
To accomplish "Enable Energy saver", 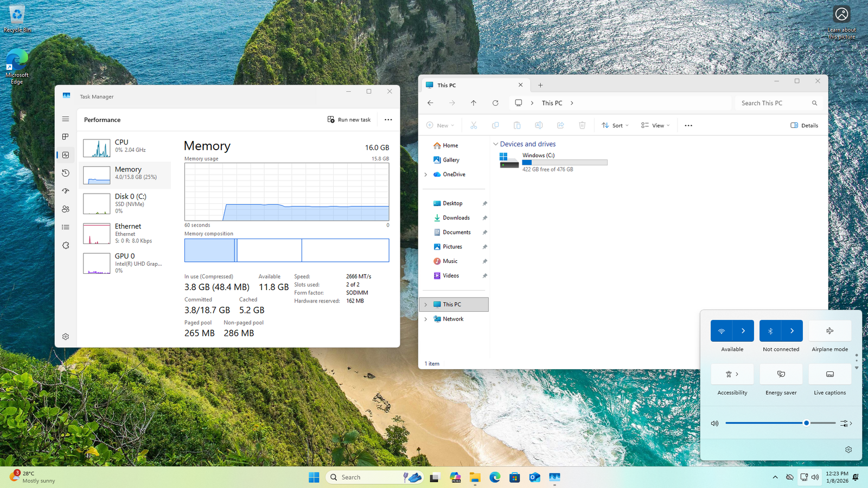I will (x=781, y=374).
